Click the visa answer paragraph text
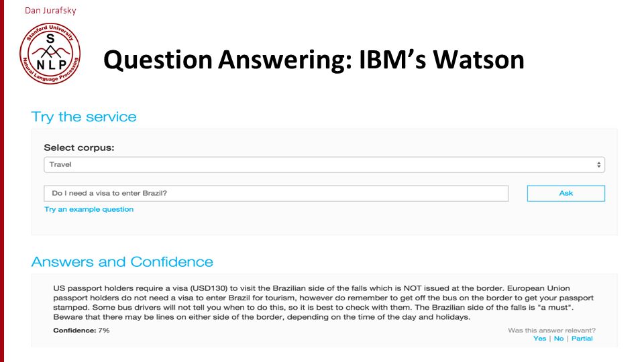 [x=323, y=302]
